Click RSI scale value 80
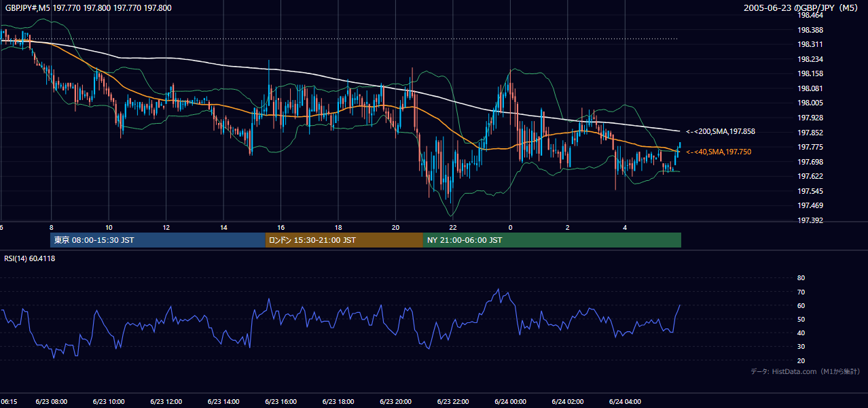Screen dimensions: 868x408 801,278
